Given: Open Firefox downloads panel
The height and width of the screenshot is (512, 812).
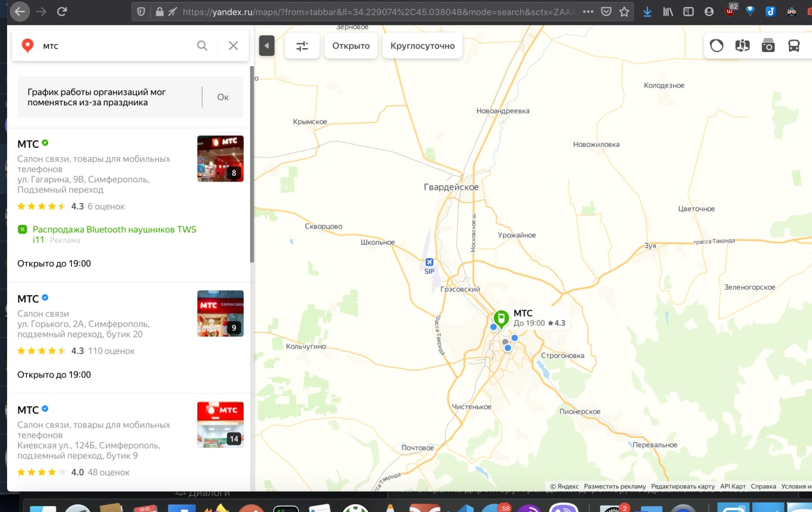Looking at the screenshot, I should click(x=647, y=11).
